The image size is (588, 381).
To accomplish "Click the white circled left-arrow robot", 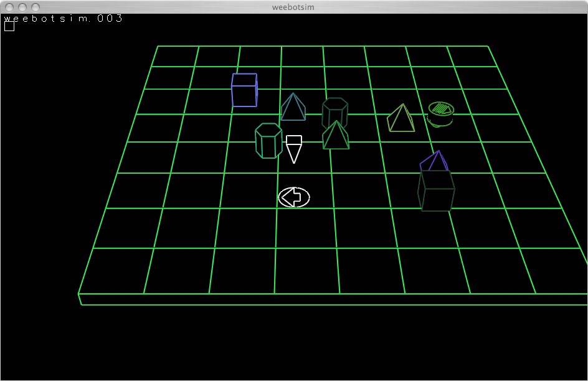I will 294,197.
